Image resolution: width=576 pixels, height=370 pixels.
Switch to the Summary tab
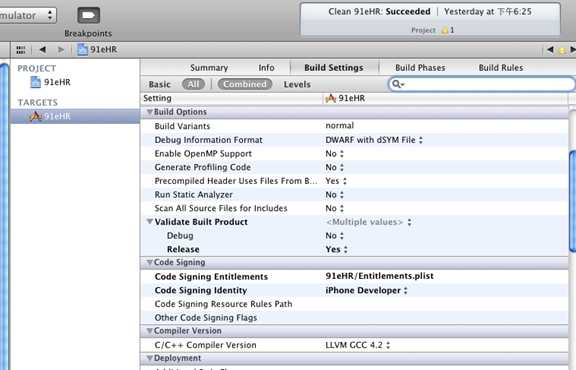[209, 68]
